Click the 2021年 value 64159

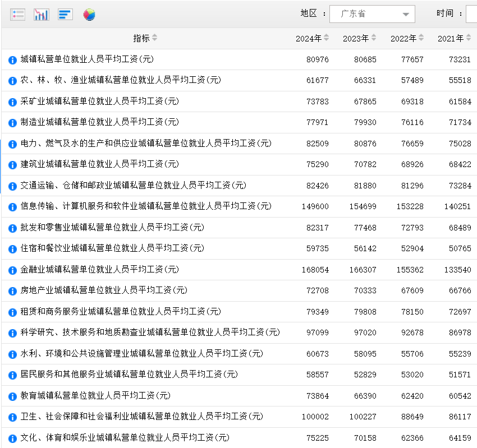click(x=460, y=438)
